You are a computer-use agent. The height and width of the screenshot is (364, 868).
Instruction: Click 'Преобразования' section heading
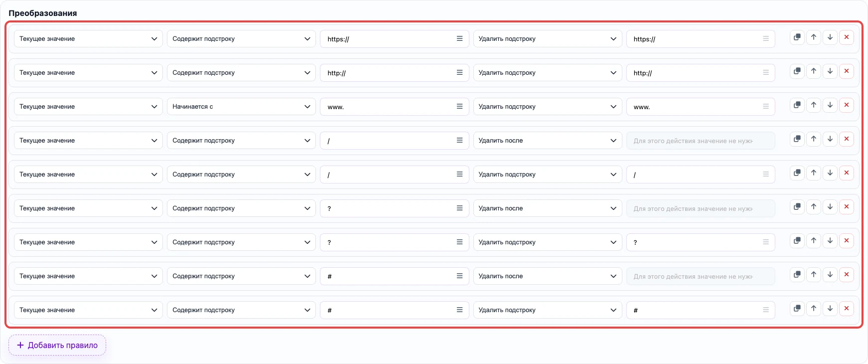43,13
